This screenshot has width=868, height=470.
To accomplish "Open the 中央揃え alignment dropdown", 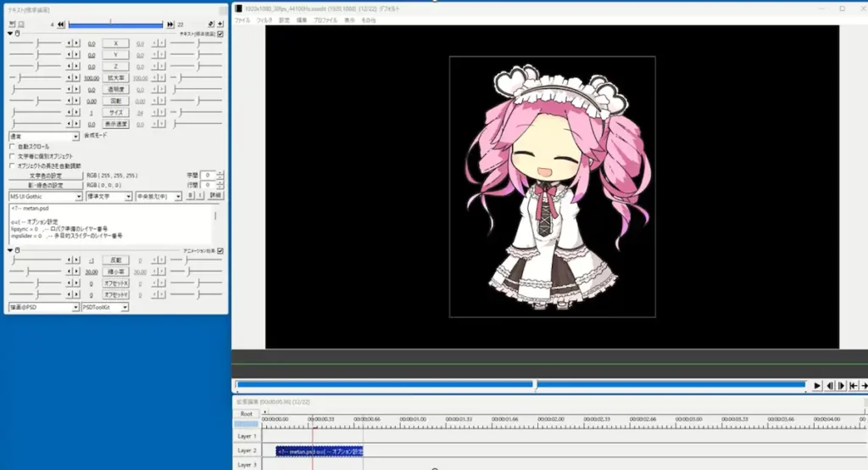I will pos(159,196).
